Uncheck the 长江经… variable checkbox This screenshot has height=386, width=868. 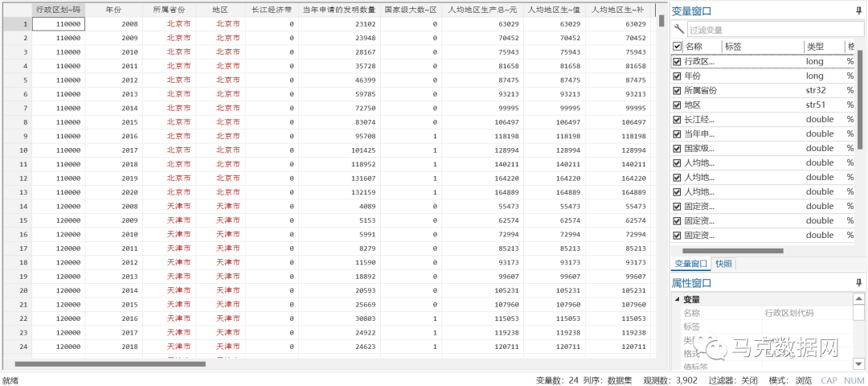coord(677,119)
